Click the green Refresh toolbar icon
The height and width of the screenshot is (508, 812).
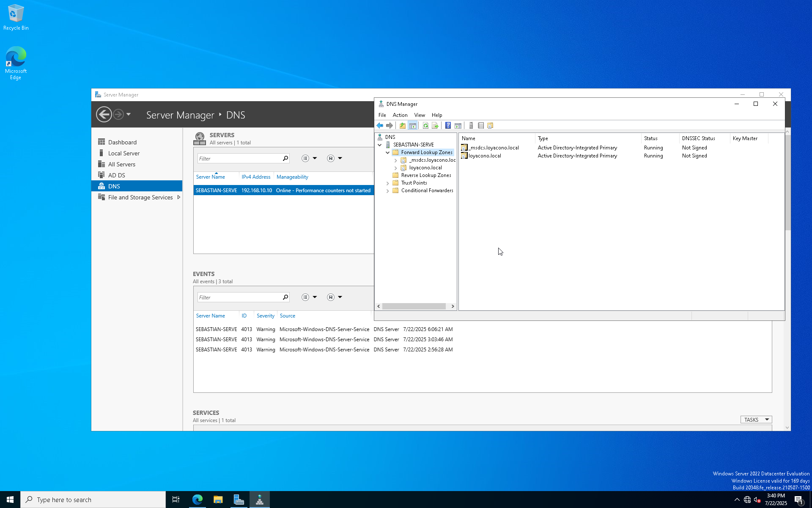click(425, 125)
